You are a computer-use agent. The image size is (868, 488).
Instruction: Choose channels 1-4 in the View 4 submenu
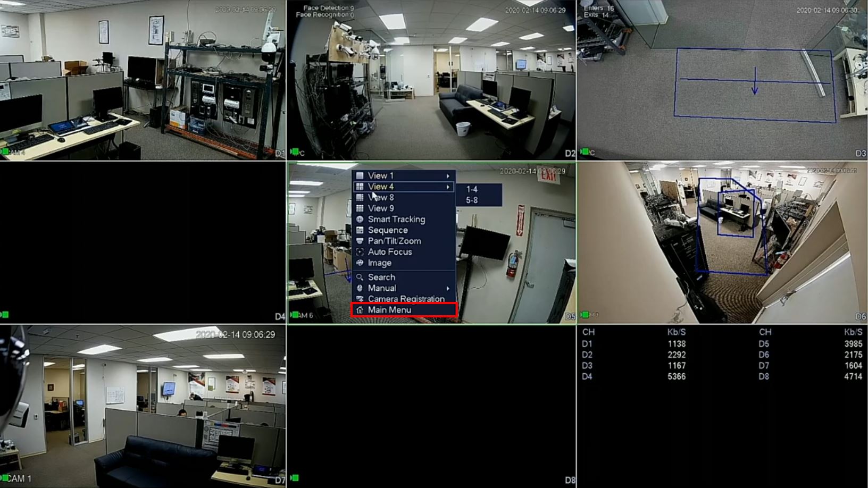(x=472, y=189)
